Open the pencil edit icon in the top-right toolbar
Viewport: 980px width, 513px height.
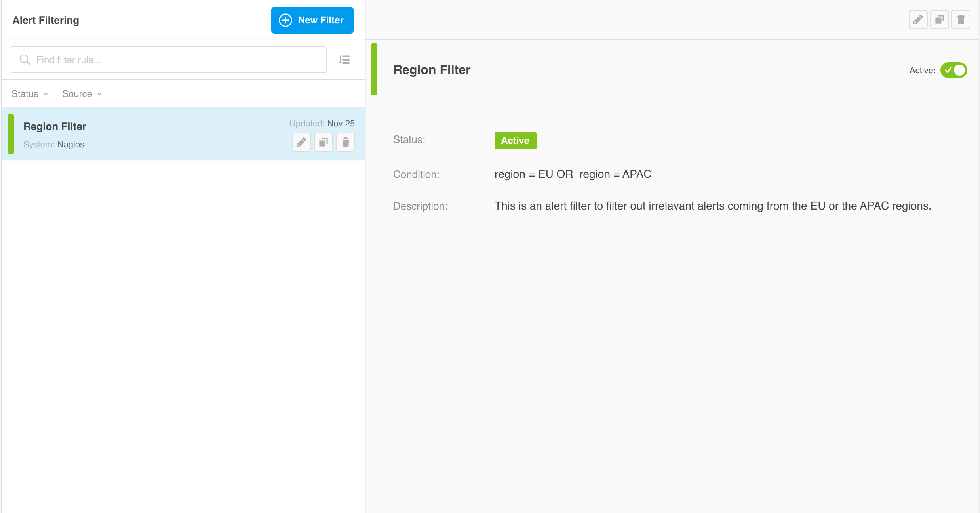click(x=918, y=19)
